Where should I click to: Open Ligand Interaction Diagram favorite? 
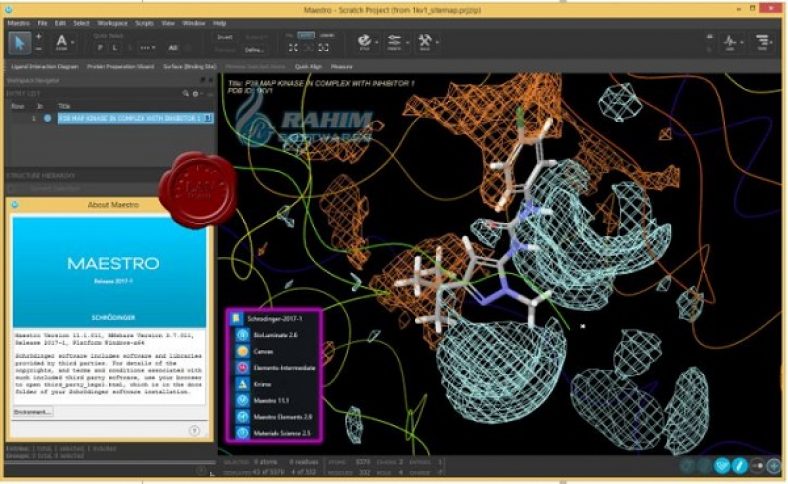pos(45,66)
